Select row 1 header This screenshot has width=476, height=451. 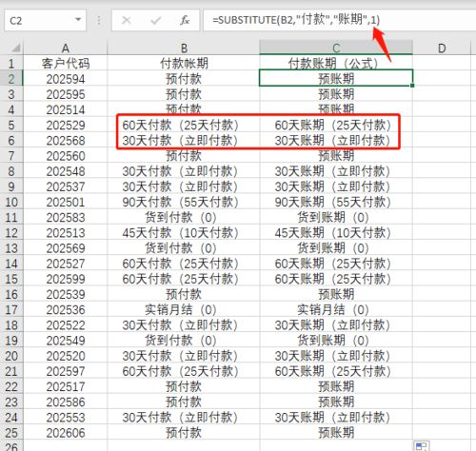pos(11,63)
